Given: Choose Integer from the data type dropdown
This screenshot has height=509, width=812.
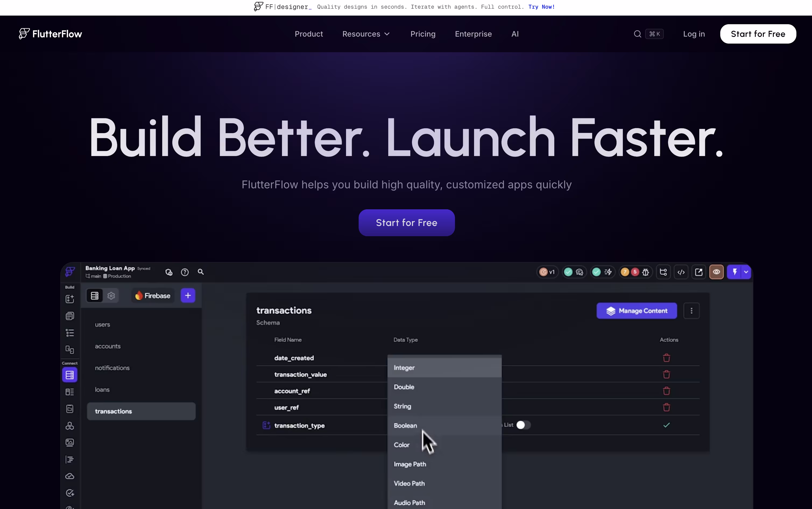Looking at the screenshot, I should tap(444, 367).
